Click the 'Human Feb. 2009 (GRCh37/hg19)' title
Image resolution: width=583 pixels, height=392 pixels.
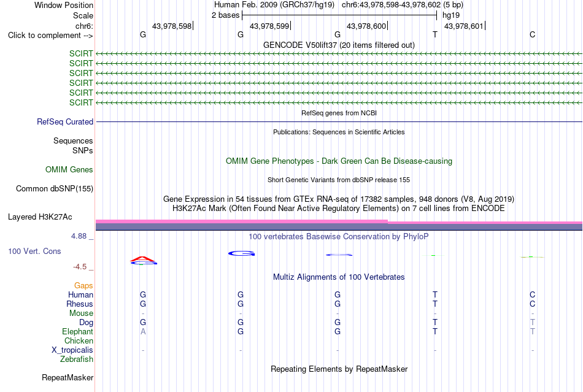(274, 5)
